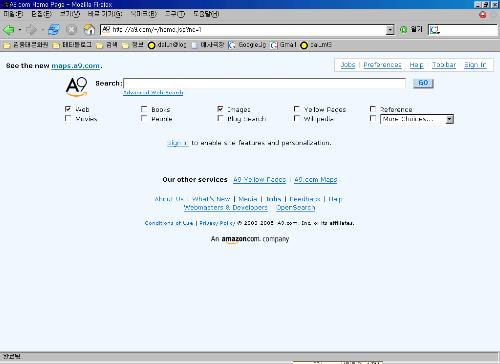
Task: Enable the Books checkbox
Action: click(x=144, y=109)
